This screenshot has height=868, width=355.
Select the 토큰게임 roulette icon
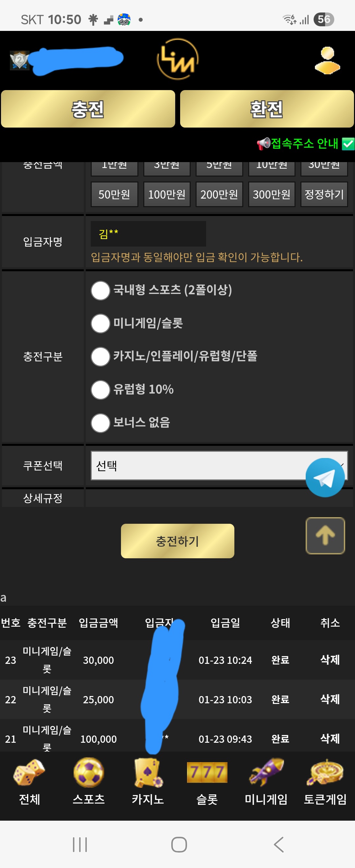point(324,773)
